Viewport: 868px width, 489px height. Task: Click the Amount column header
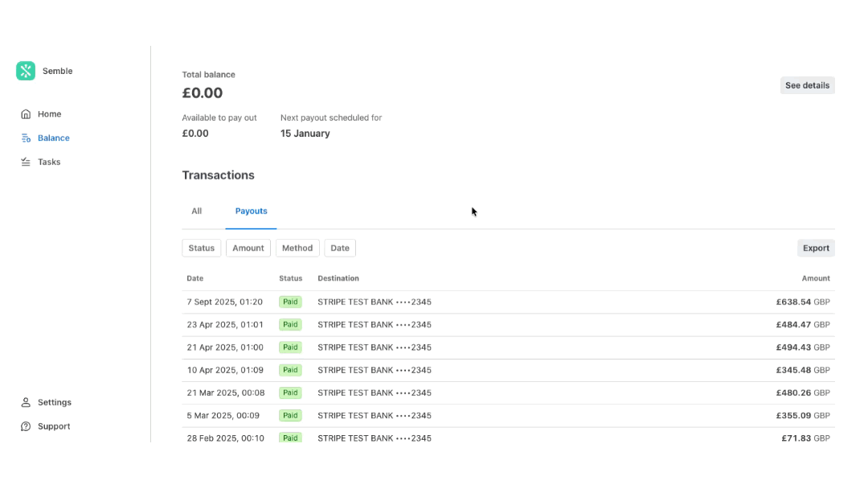pos(816,278)
